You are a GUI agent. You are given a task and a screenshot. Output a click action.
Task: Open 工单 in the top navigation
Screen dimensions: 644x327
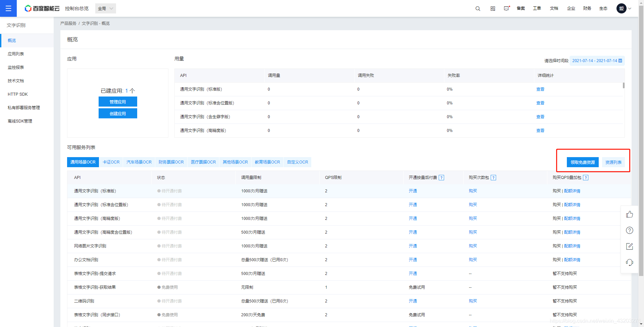point(537,8)
